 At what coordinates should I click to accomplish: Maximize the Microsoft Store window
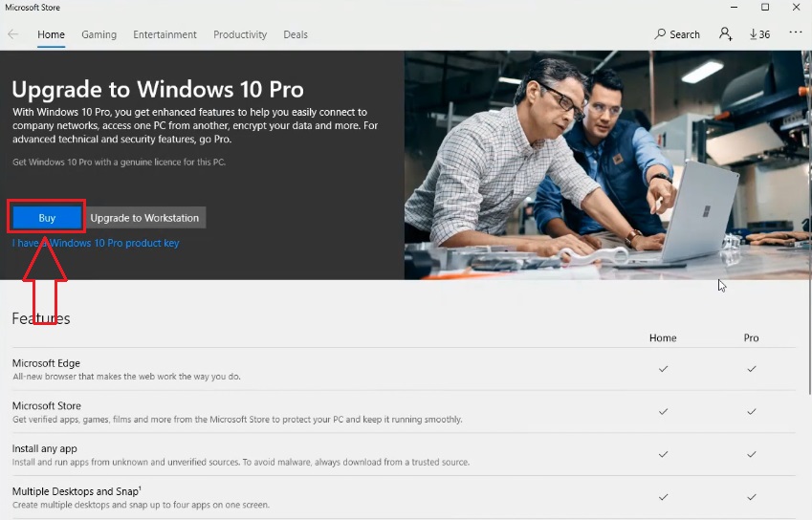point(765,7)
